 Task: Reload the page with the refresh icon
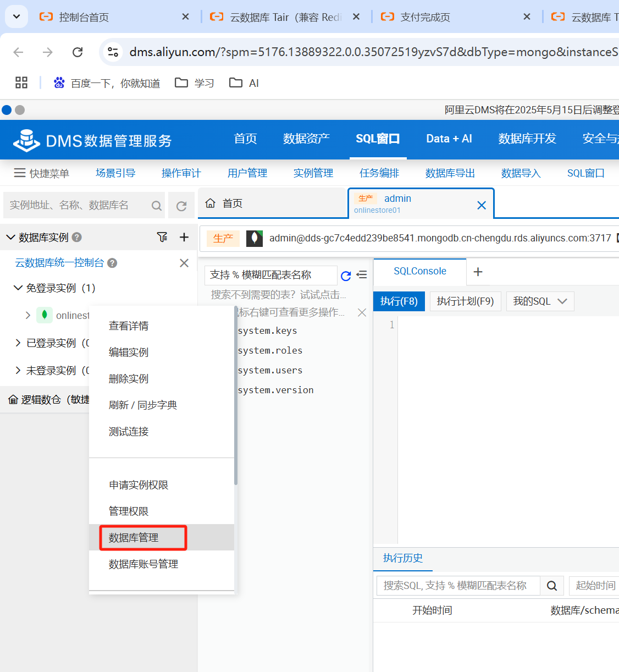tap(78, 52)
